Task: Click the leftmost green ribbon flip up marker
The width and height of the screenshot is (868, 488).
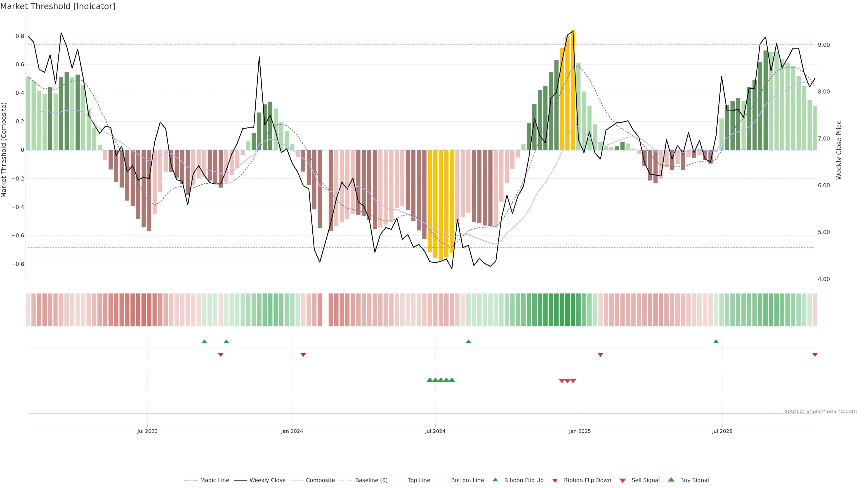Action: tap(204, 342)
